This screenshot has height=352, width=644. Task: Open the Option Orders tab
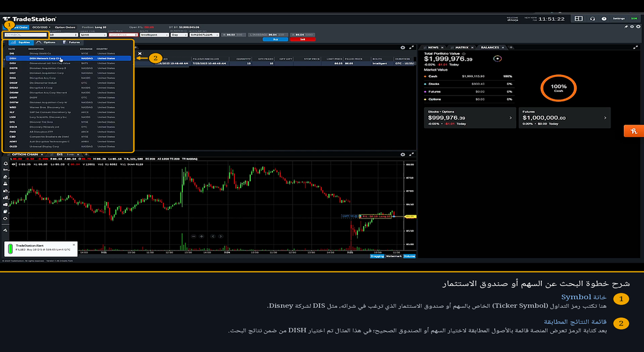(65, 27)
